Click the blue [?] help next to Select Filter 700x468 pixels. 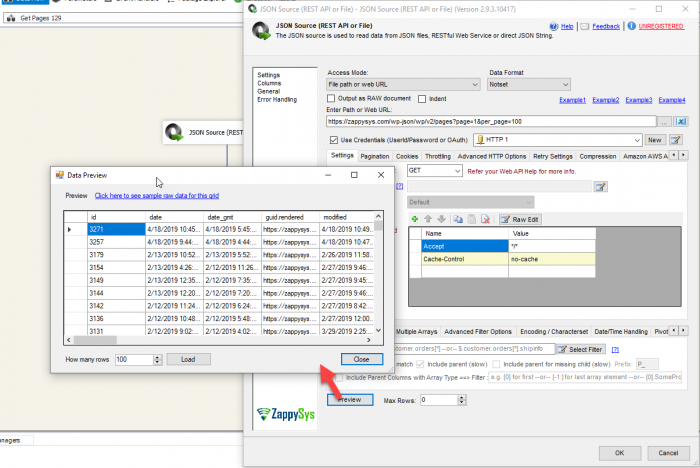pyautogui.click(x=615, y=350)
